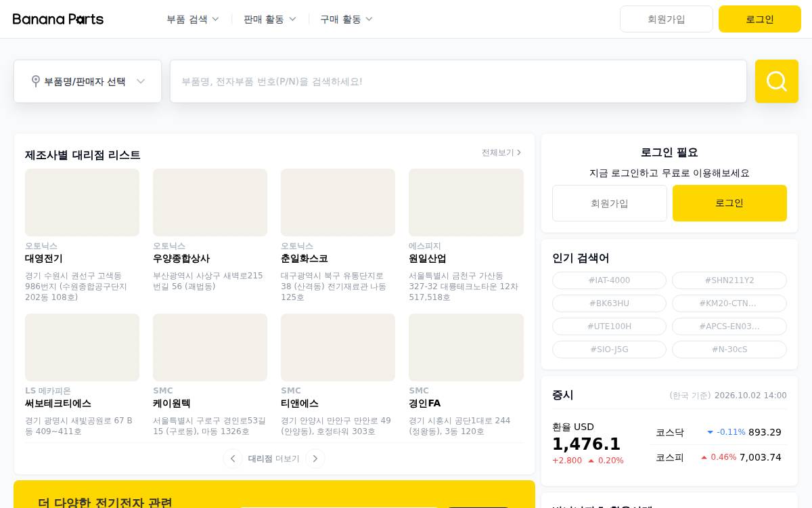Click the 케이원텍 company name
Viewport: 812px width, 508px height.
point(172,403)
